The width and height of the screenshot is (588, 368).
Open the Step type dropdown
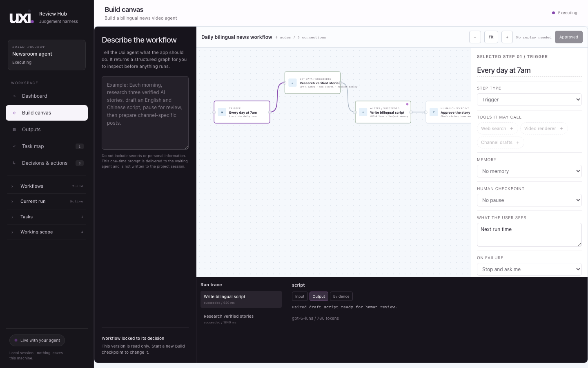coord(529,100)
